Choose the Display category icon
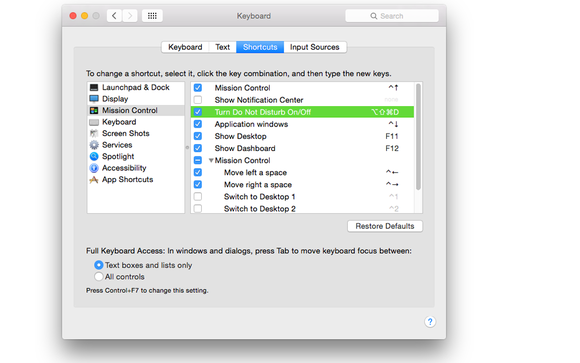 tap(94, 99)
